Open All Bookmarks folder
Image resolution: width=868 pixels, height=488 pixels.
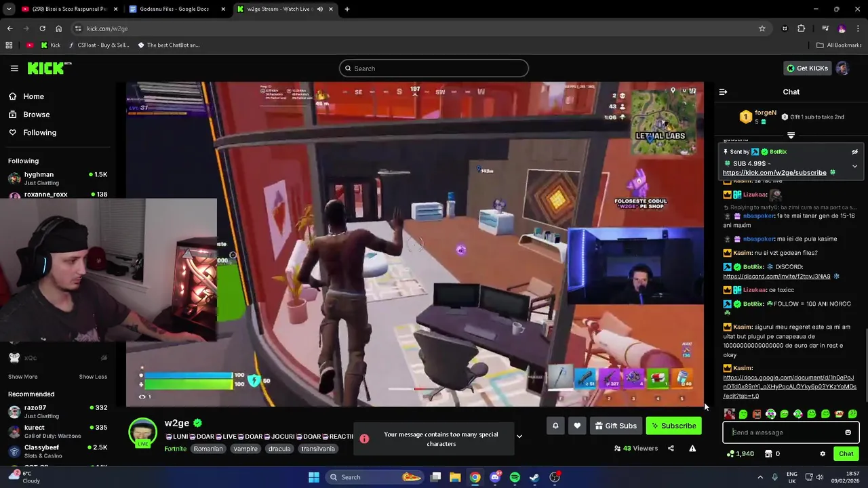pyautogui.click(x=839, y=45)
